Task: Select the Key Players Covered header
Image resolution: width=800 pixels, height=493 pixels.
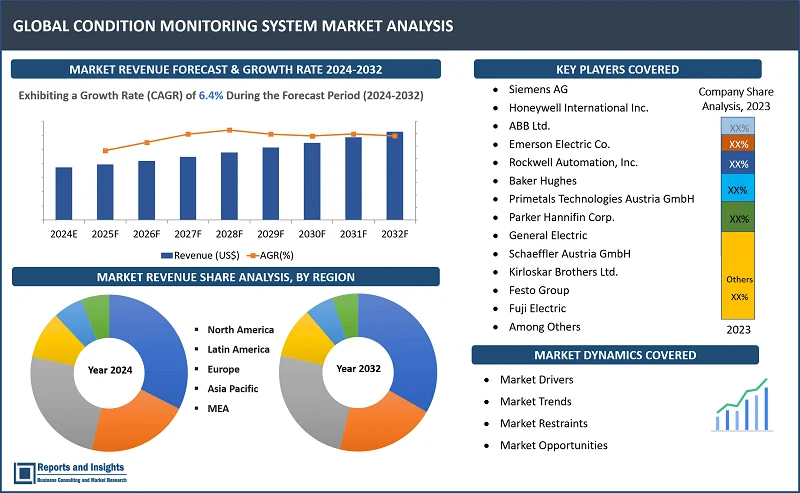Action: (617, 69)
